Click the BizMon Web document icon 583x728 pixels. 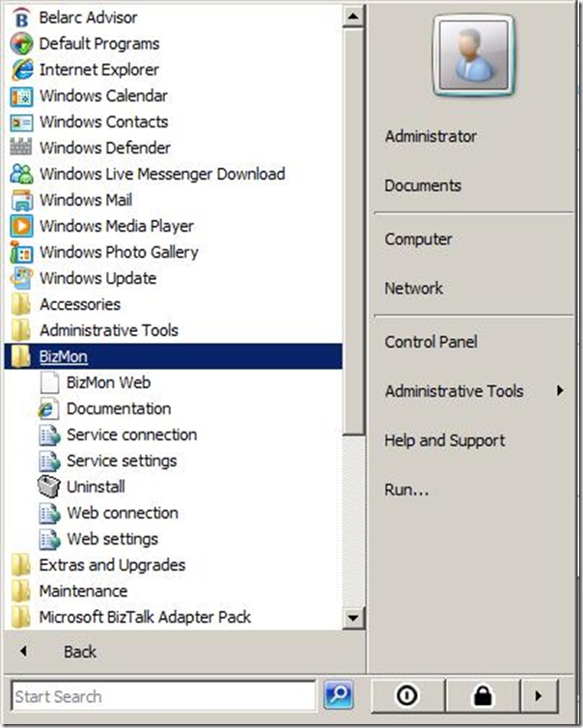pos(49,383)
